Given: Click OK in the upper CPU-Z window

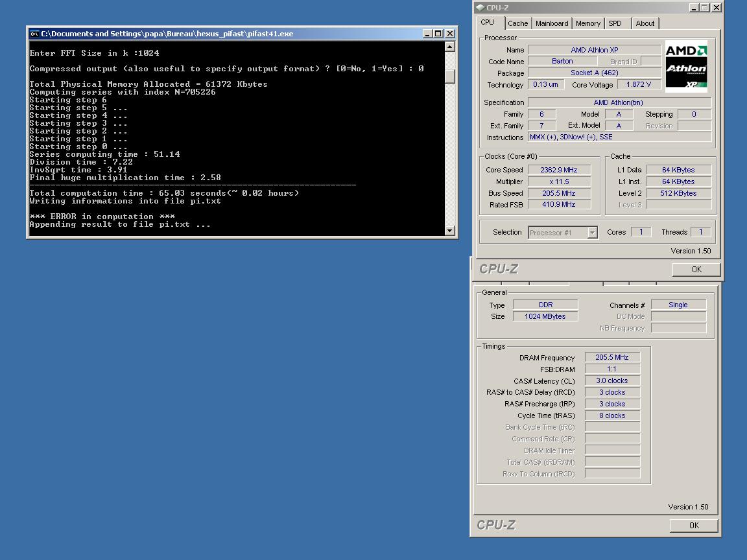Looking at the screenshot, I should coord(696,270).
